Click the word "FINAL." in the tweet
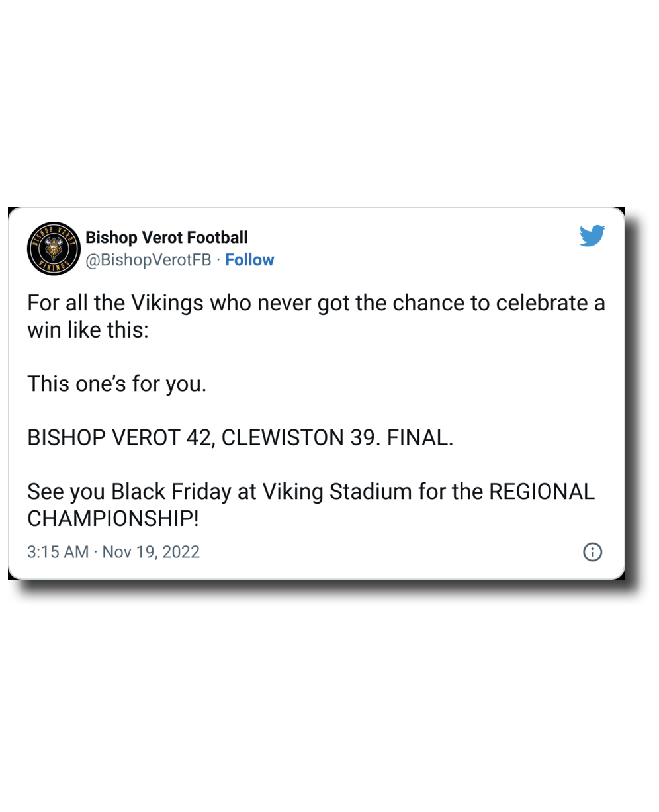Screen dimensions: 659x812 pos(420,438)
